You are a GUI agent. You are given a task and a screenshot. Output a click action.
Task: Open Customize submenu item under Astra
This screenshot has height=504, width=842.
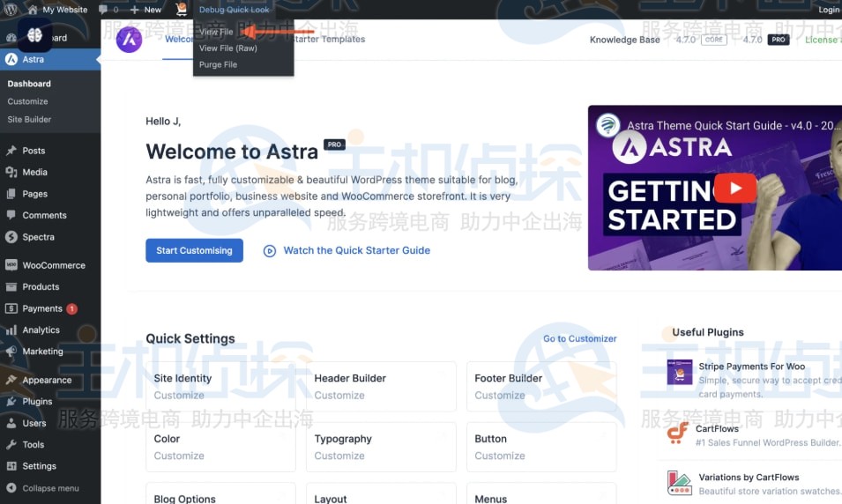(28, 101)
